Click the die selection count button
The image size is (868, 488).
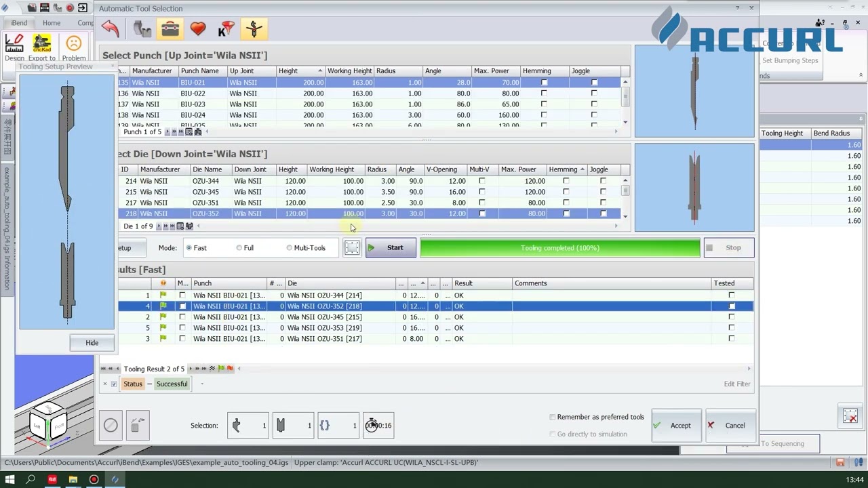tap(293, 426)
